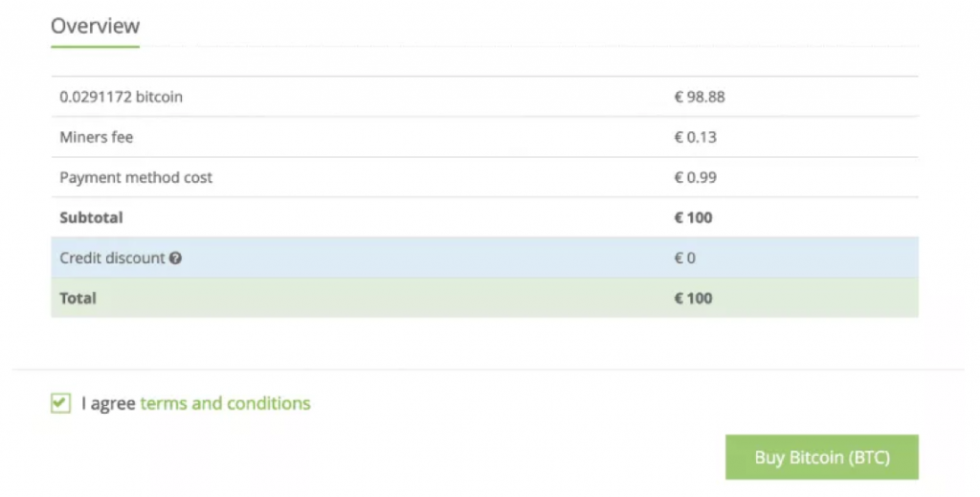980x497 pixels.
Task: Click the Buy Bitcoin (BTC) button
Action: click(x=822, y=457)
